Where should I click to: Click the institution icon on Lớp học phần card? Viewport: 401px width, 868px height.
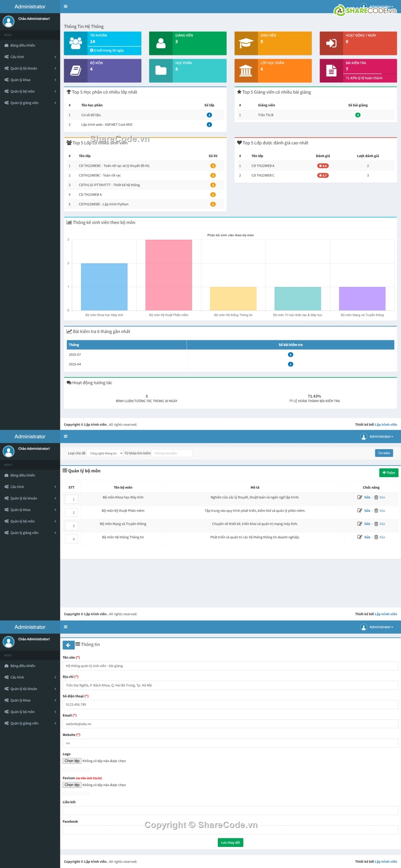246,71
